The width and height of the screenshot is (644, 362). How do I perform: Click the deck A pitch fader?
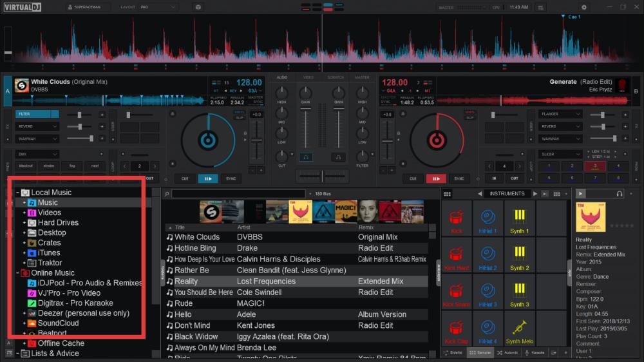click(x=257, y=142)
